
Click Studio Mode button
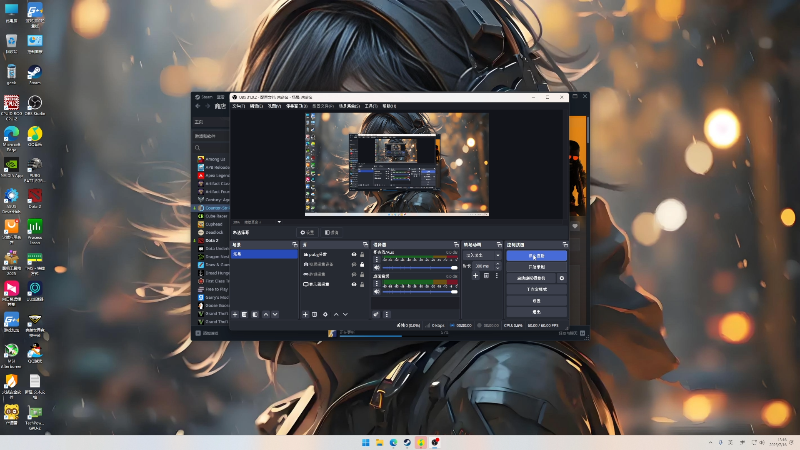click(x=536, y=289)
